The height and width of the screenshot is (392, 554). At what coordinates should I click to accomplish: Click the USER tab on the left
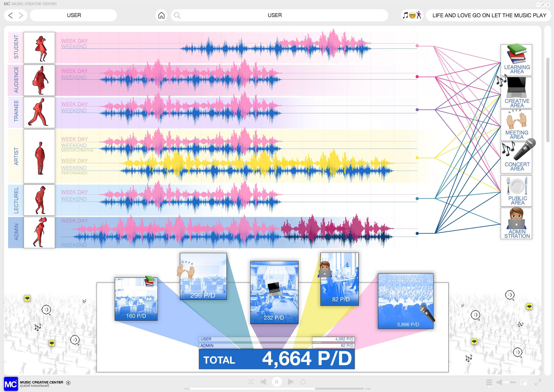coord(74,16)
